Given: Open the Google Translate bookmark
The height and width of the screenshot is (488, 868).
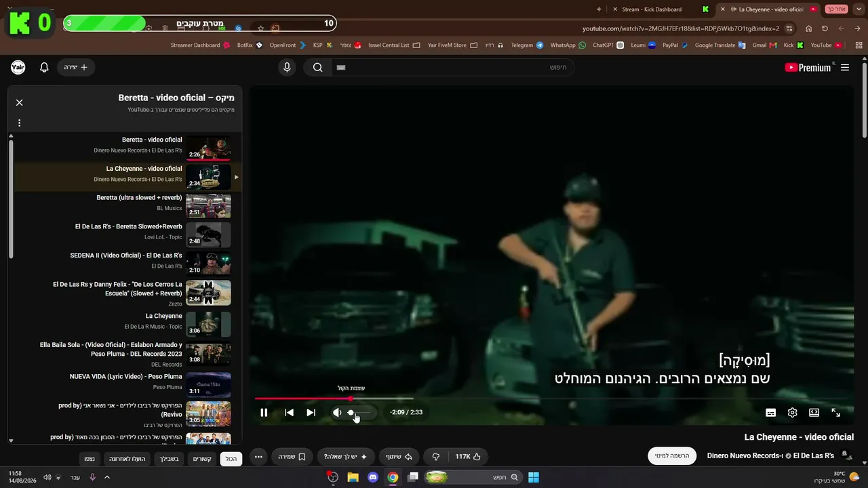Looking at the screenshot, I should (720, 45).
